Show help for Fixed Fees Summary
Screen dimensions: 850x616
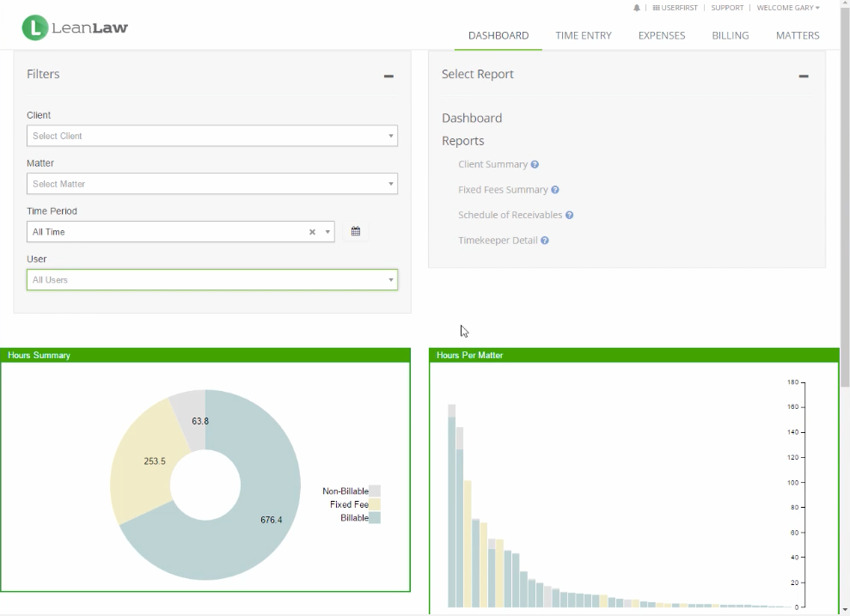pyautogui.click(x=555, y=190)
